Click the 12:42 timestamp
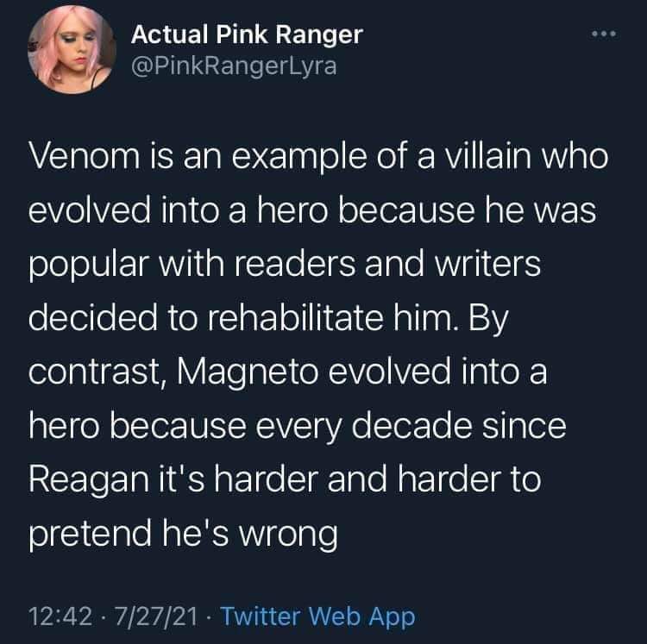Image resolution: width=647 pixels, height=644 pixels. click(x=58, y=616)
